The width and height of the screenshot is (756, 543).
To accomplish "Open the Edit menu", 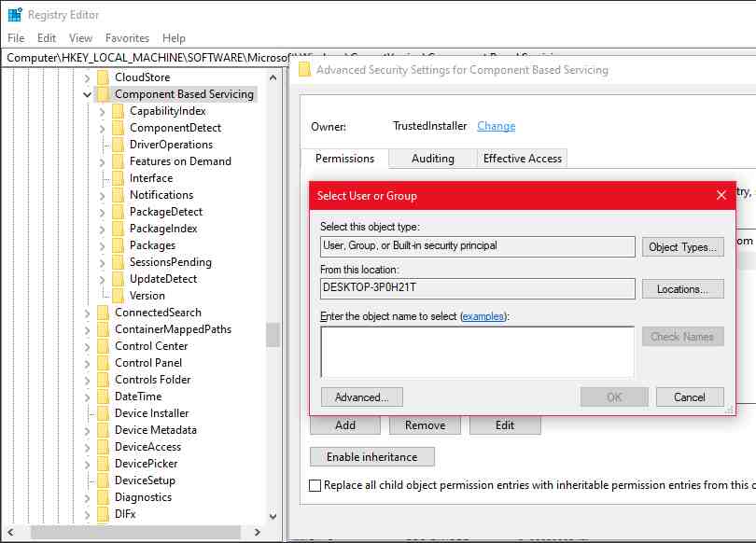I will [x=47, y=38].
